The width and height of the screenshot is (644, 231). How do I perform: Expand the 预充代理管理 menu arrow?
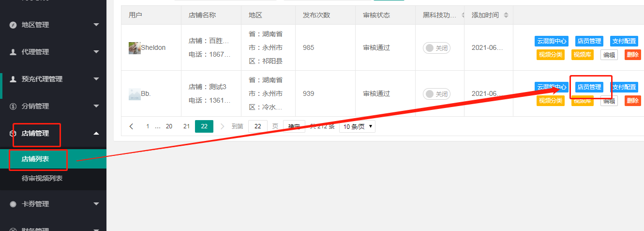pyautogui.click(x=96, y=79)
